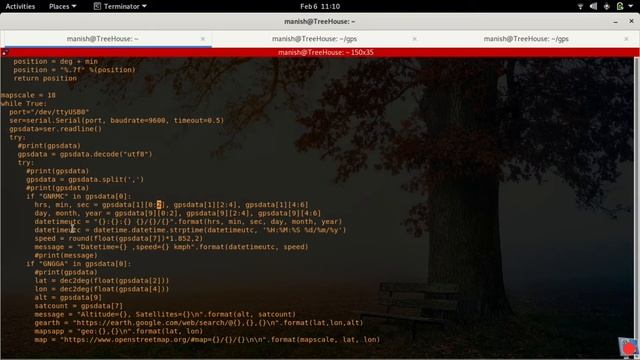Viewport: 640px width, 360px height.
Task: Close the manish@TreeHouse: ~ tab
Action: tap(203, 39)
